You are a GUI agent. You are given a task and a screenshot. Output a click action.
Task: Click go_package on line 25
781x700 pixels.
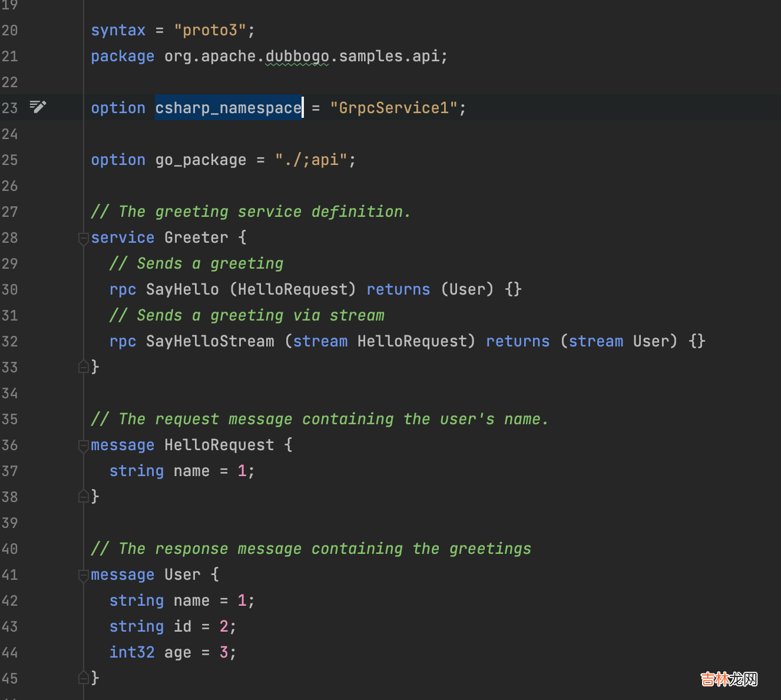[x=201, y=160]
